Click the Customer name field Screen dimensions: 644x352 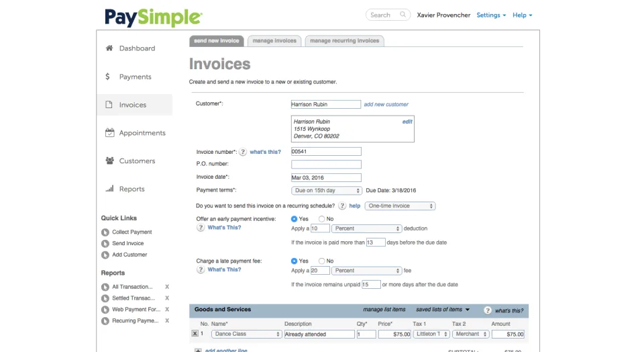[x=326, y=104]
